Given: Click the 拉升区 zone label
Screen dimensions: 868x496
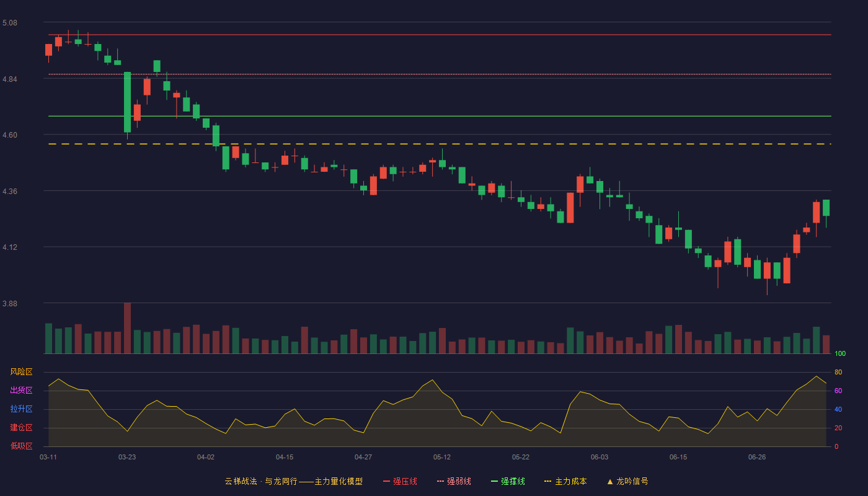Looking at the screenshot, I should pyautogui.click(x=22, y=409).
